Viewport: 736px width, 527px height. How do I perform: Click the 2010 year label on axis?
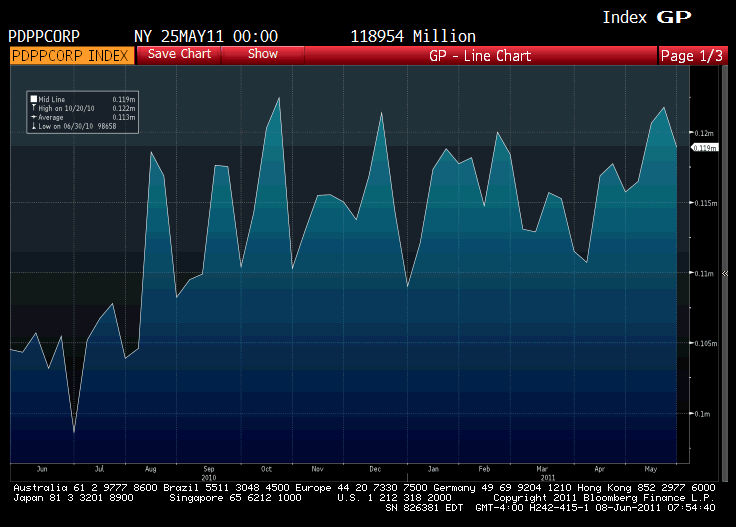click(x=208, y=477)
